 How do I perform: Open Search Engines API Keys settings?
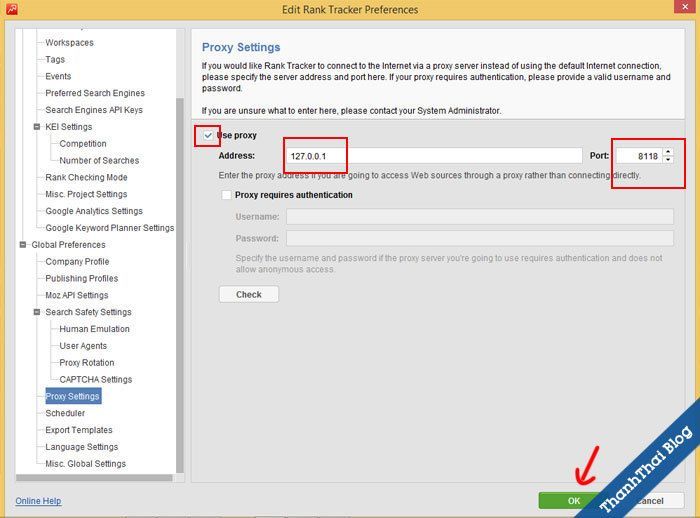(x=94, y=110)
